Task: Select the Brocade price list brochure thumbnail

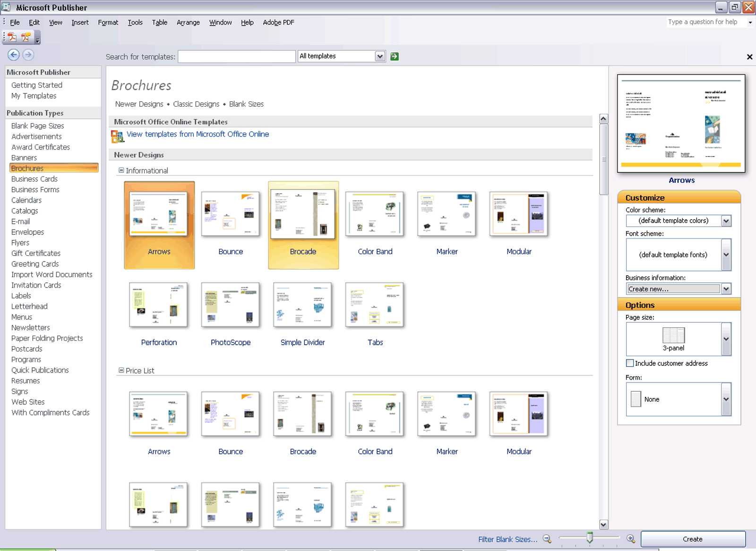Action: pos(302,414)
